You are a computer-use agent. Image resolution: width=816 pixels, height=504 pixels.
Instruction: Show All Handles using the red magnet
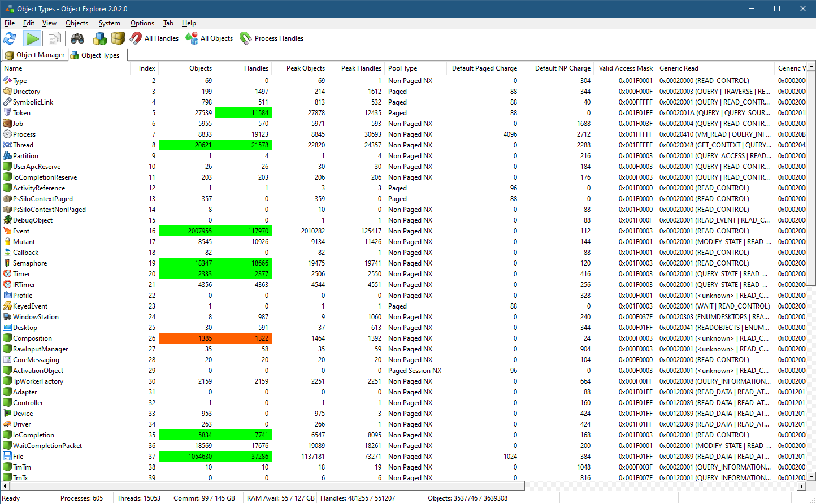[x=154, y=38]
